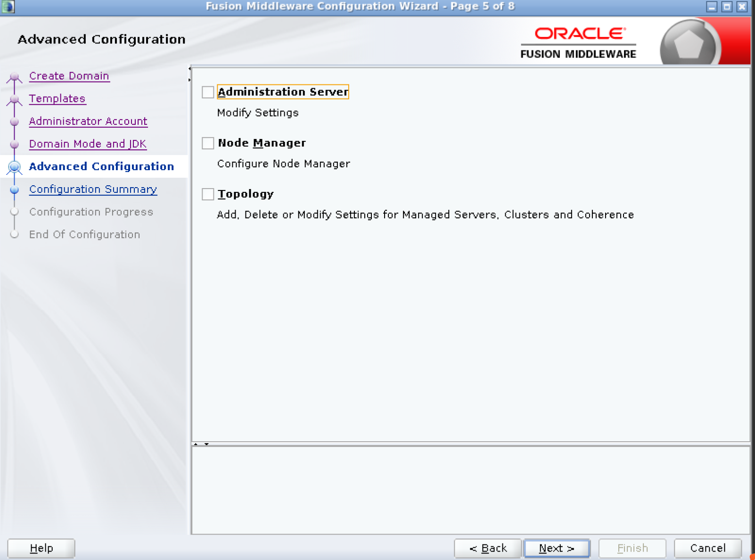Click the Configuration Summary step bullet
The height and width of the screenshot is (560, 755).
click(x=15, y=189)
